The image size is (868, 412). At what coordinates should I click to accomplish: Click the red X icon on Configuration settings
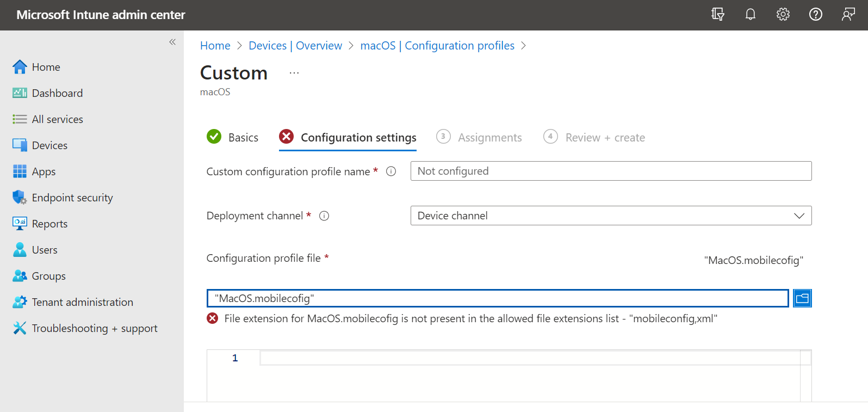click(x=287, y=137)
